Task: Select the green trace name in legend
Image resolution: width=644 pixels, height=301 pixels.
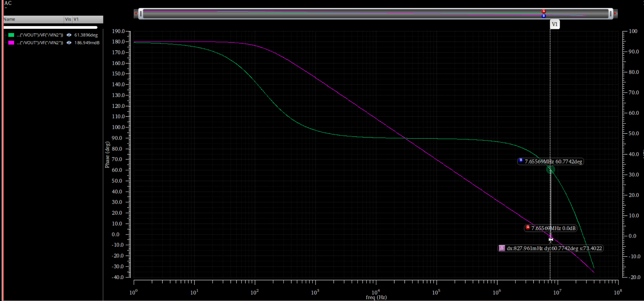Action: (x=40, y=35)
